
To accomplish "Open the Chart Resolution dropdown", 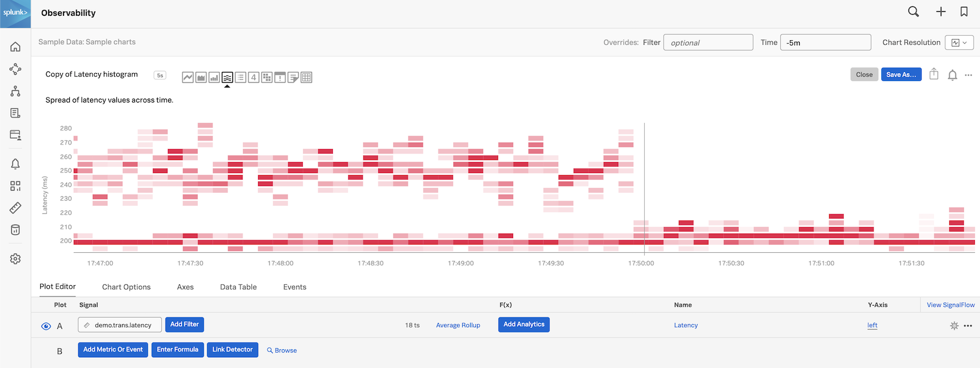I will coord(959,43).
